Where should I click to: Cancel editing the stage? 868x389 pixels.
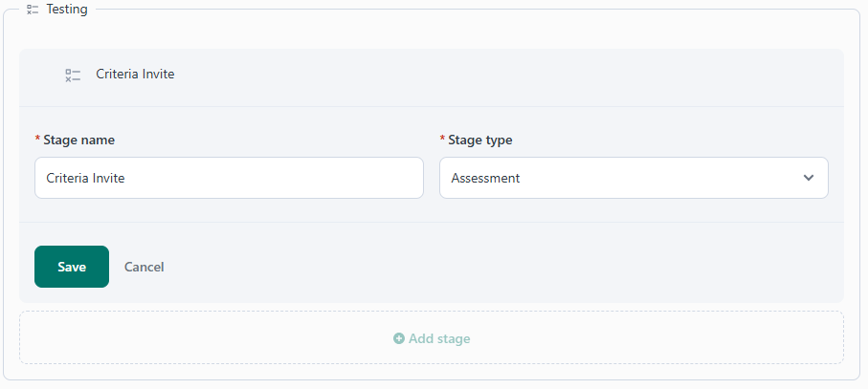coord(144,267)
